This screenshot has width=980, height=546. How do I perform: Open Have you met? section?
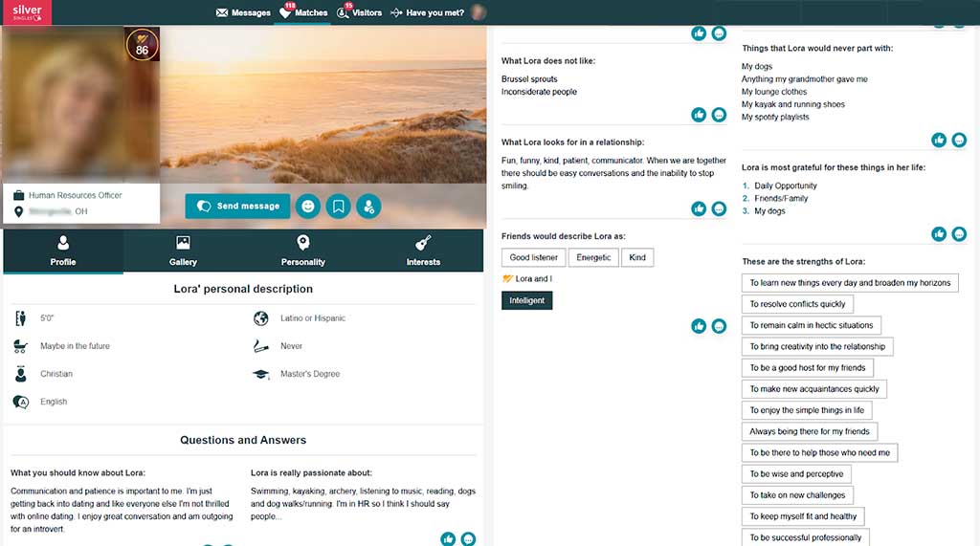[428, 12]
